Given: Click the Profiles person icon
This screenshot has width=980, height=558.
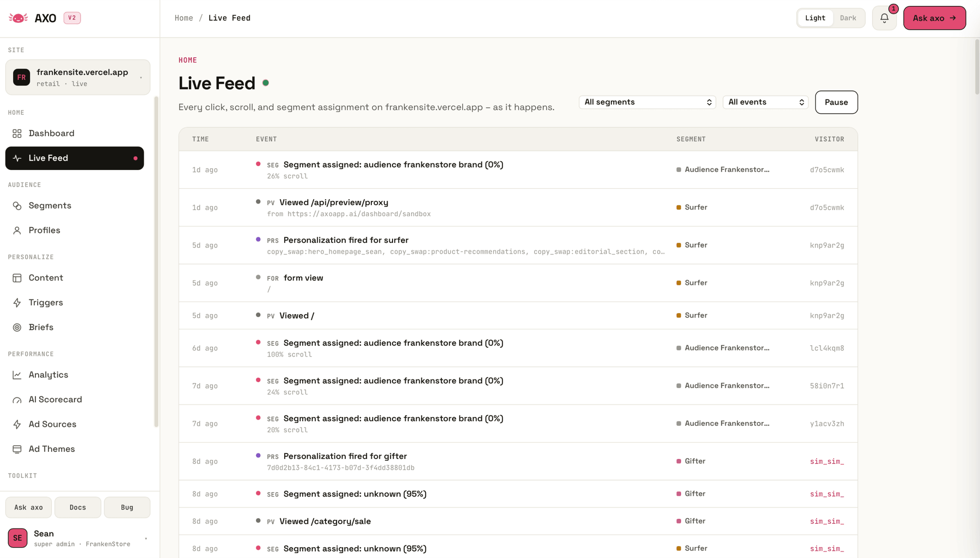Looking at the screenshot, I should point(17,231).
